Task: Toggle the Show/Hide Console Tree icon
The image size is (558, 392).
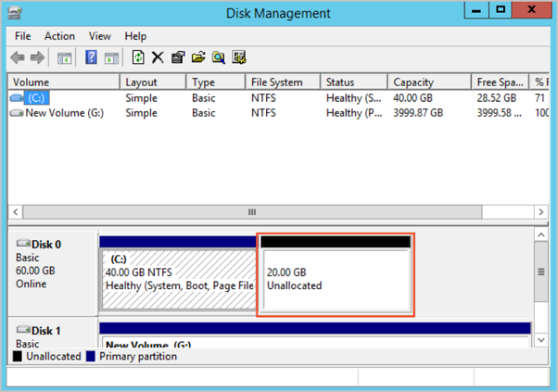Action: click(x=64, y=57)
